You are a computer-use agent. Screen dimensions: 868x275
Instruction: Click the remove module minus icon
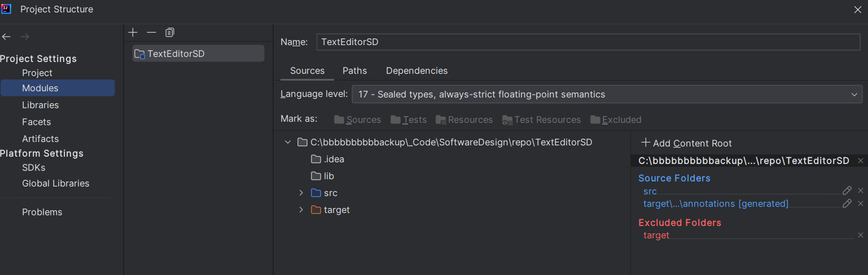pyautogui.click(x=151, y=33)
